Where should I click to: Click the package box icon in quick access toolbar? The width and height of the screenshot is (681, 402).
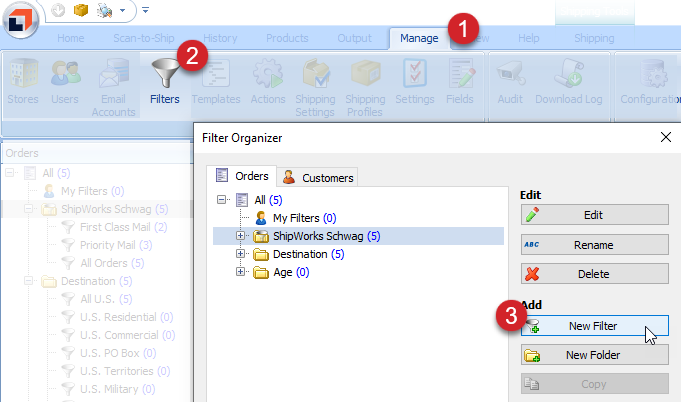point(81,10)
